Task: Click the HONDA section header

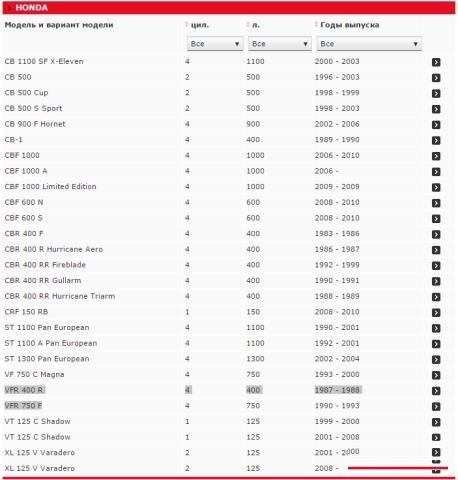Action: tap(229, 8)
